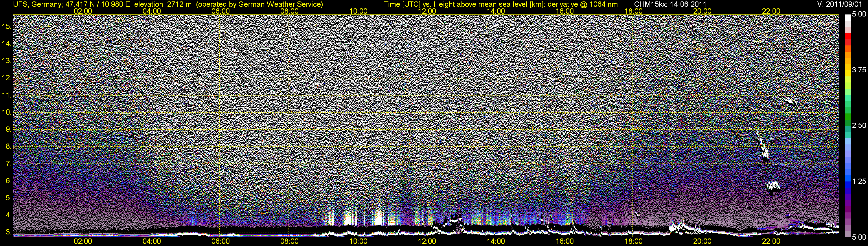The width and height of the screenshot is (868, 246).
Task: Pick "08:00" on the bottom time axis
Action: tap(289, 241)
